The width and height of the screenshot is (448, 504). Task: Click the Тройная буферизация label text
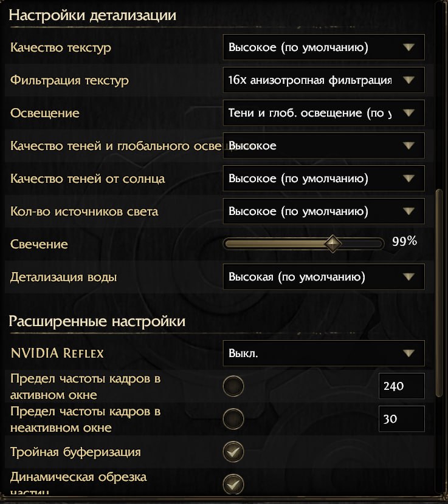[x=75, y=452]
